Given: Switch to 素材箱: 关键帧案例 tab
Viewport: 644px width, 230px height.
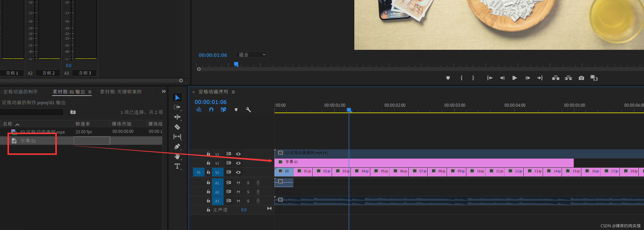Looking at the screenshot, I should (x=121, y=92).
